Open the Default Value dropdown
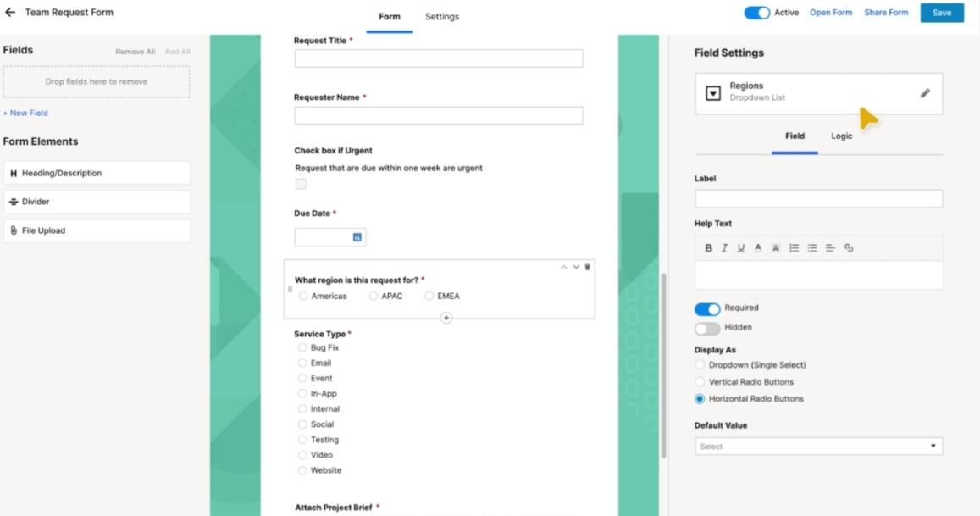Image resolution: width=980 pixels, height=516 pixels. point(818,446)
